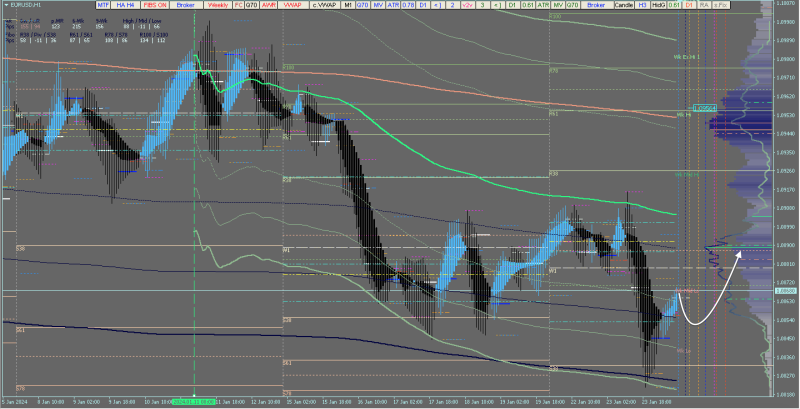Click the 0.61 button next to HidG

(x=674, y=5)
